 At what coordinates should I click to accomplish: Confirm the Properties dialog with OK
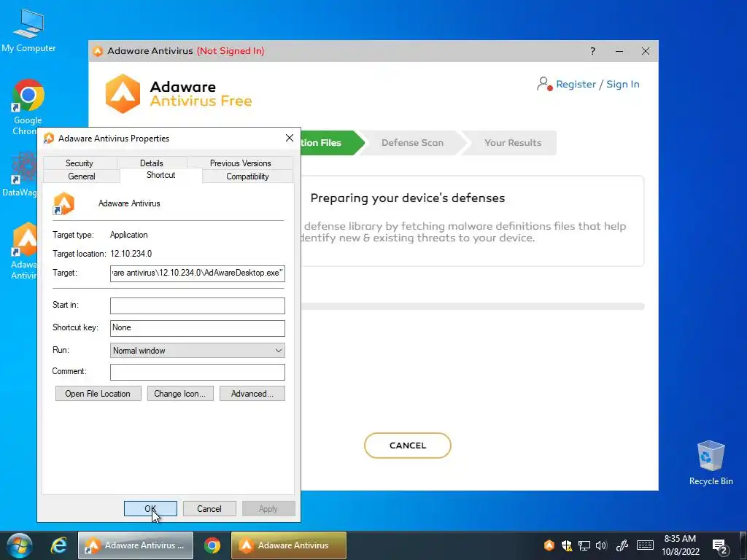pos(150,508)
